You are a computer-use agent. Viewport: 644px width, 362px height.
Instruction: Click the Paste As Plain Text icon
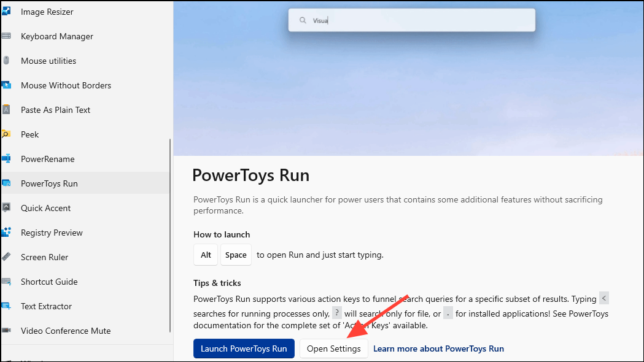click(6, 110)
